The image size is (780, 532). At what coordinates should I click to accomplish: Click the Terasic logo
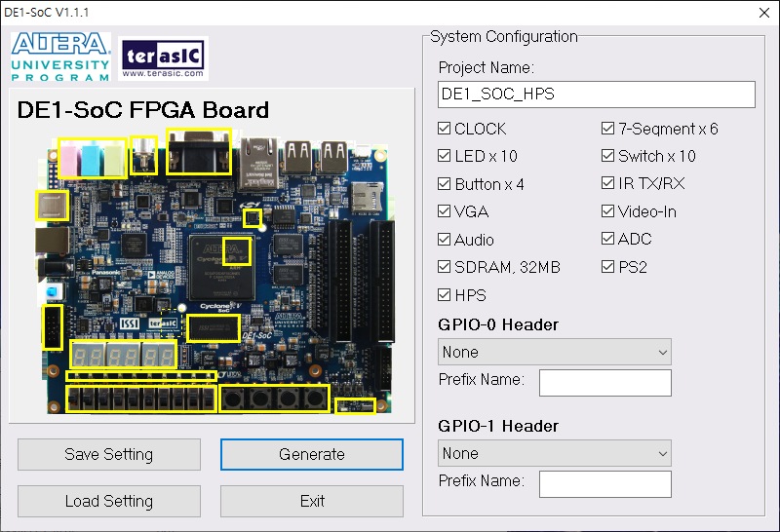point(163,58)
